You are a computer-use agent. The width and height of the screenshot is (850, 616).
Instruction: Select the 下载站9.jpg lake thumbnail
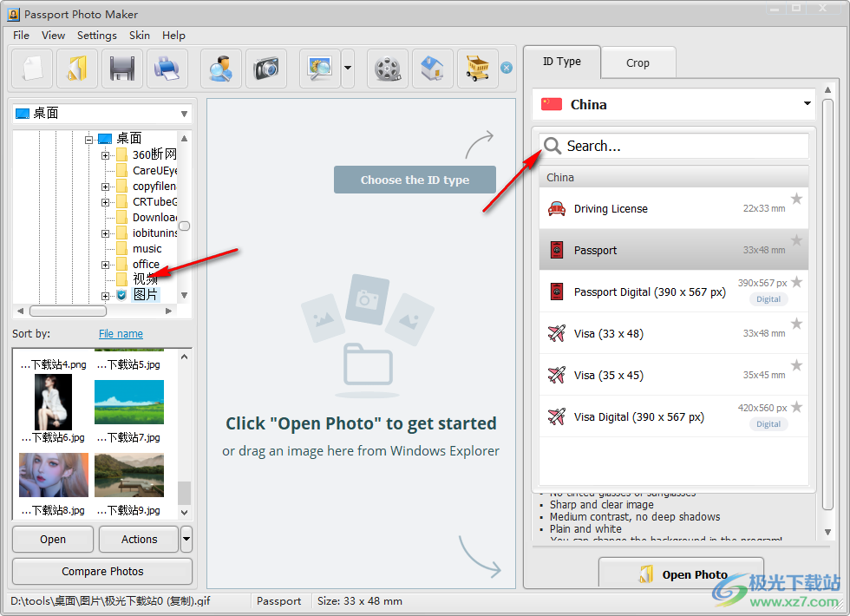coord(129,475)
